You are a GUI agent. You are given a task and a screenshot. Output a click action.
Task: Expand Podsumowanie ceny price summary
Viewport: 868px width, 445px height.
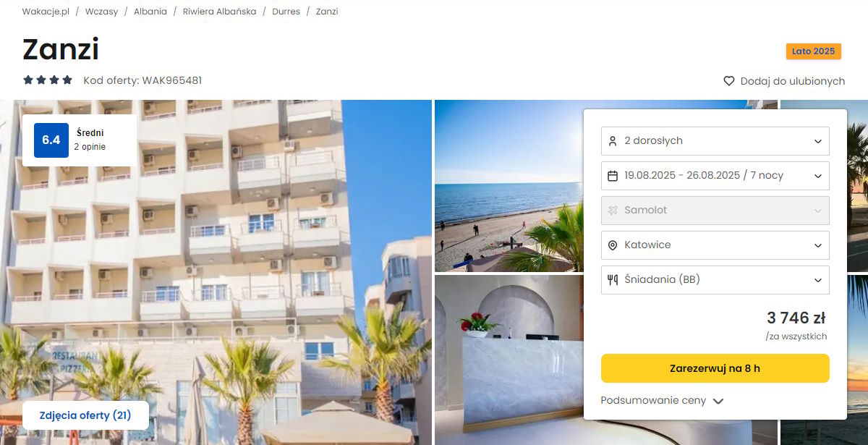click(662, 401)
